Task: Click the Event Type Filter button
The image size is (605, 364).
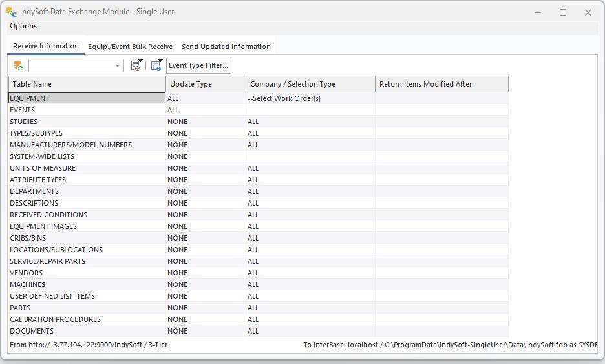Action: pos(198,65)
